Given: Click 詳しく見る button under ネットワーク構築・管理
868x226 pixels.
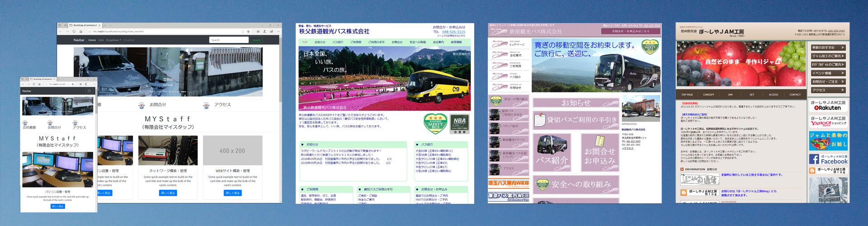Looking at the screenshot, I should (168, 193).
